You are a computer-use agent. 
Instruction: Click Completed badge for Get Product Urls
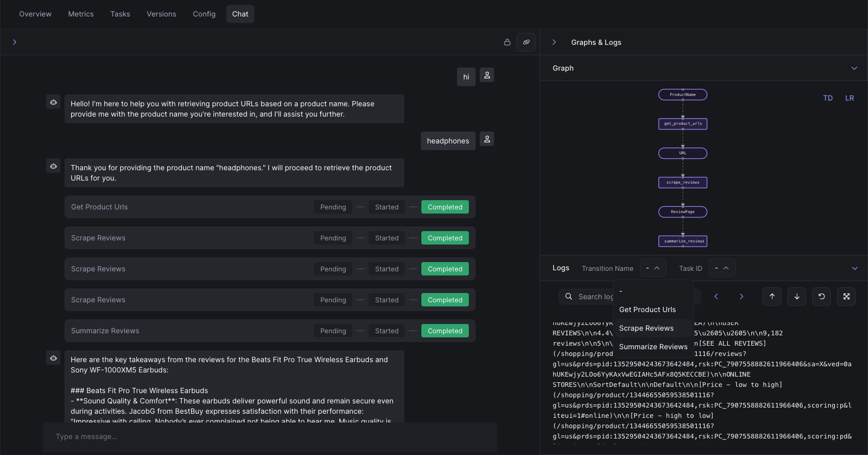coord(445,207)
